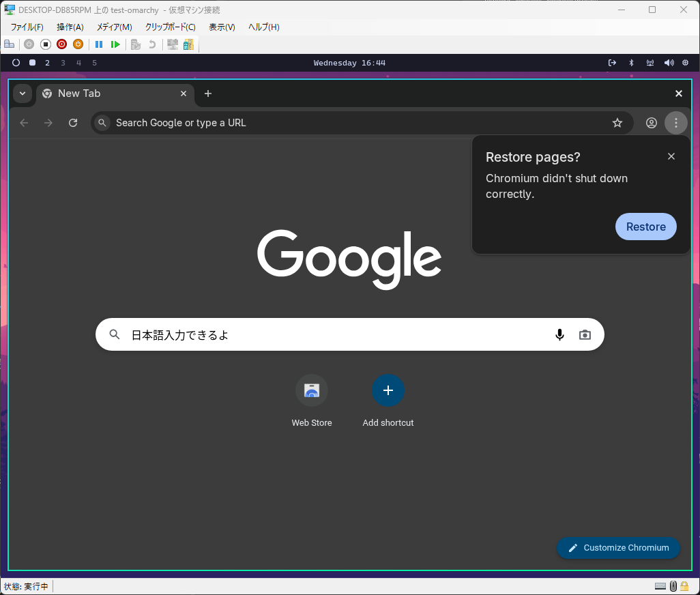The image size is (700, 595).
Task: Click the gray Start VM icon
Action: point(29,44)
